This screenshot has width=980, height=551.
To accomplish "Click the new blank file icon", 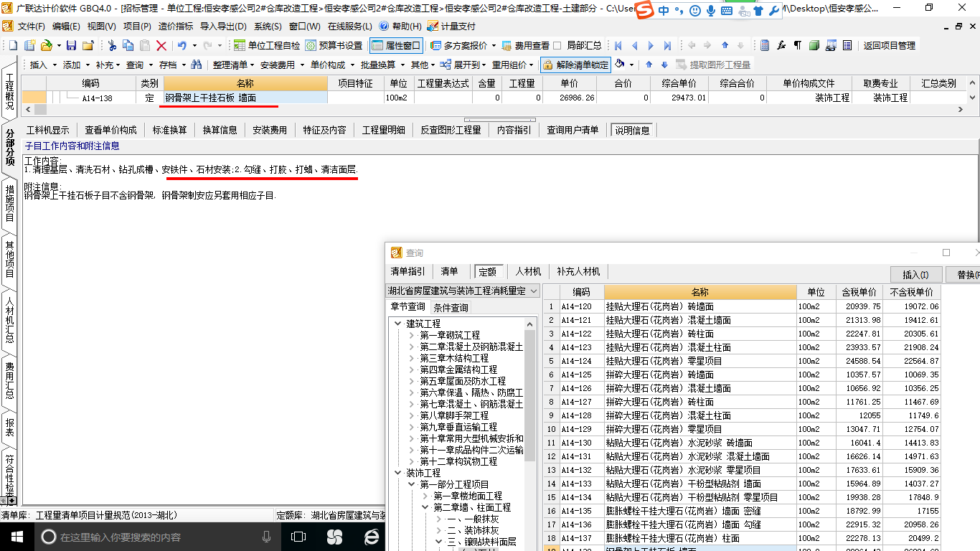I will (13, 45).
